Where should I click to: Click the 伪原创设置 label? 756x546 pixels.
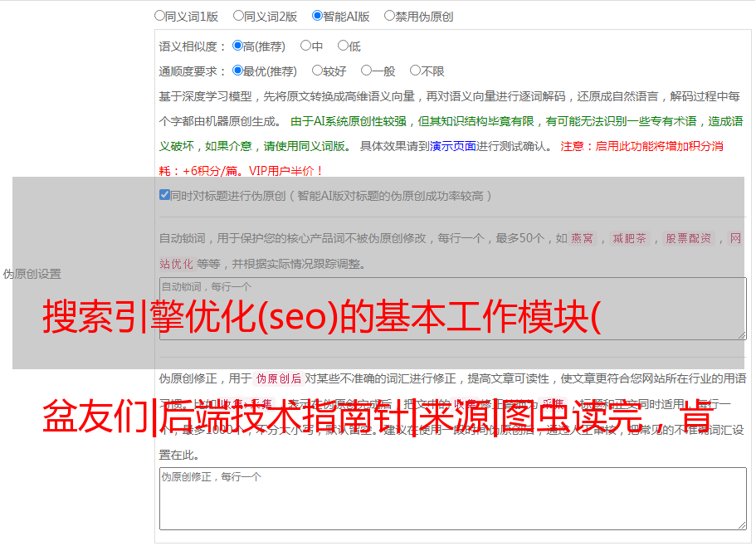(32, 274)
